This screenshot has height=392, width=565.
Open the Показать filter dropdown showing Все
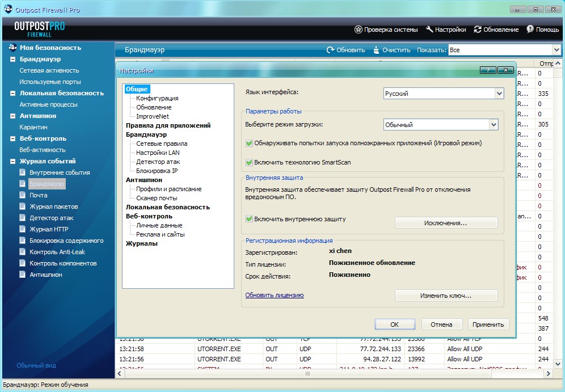coord(505,50)
